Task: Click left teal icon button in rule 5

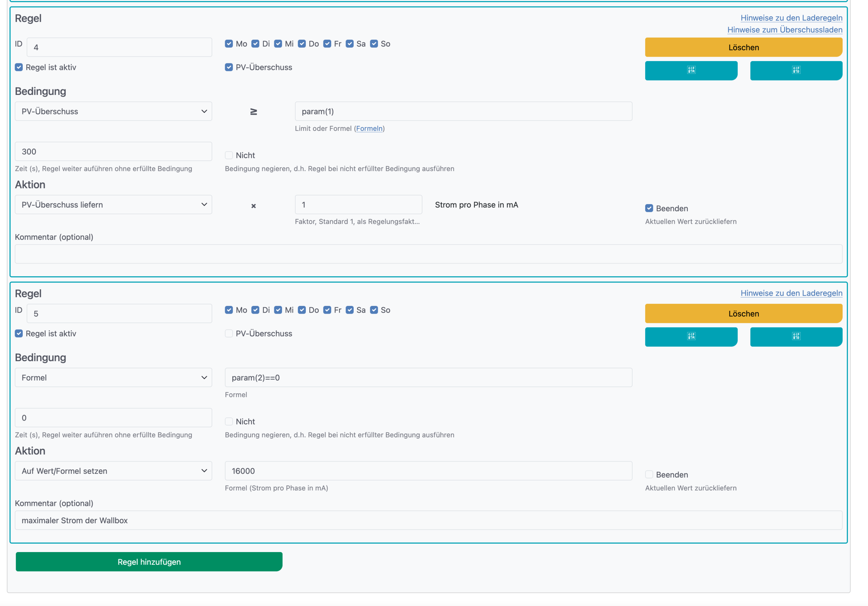Action: [691, 336]
